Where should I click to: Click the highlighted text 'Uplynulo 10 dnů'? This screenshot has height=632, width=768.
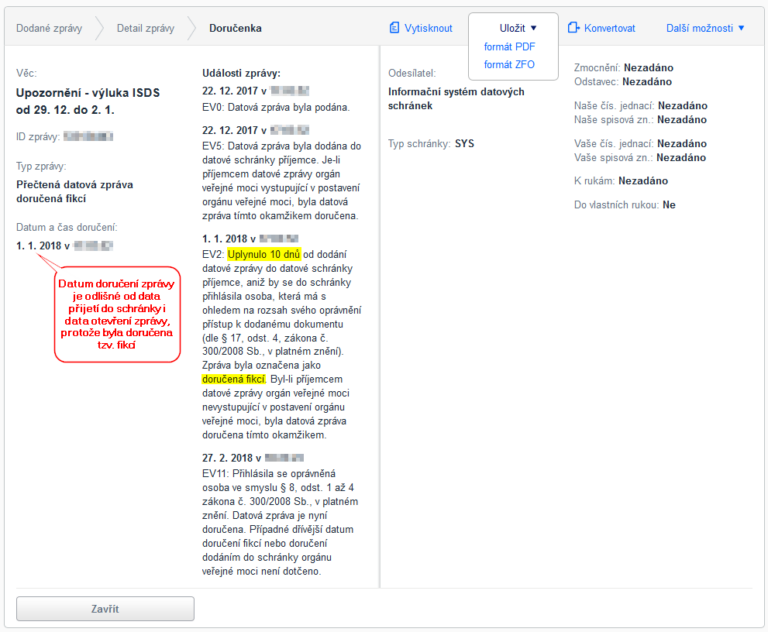pyautogui.click(x=263, y=255)
